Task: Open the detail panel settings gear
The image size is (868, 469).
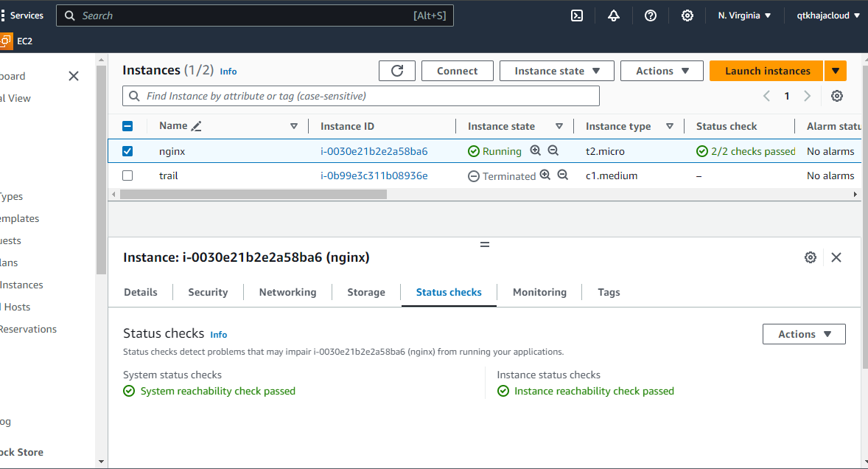Action: 811,257
